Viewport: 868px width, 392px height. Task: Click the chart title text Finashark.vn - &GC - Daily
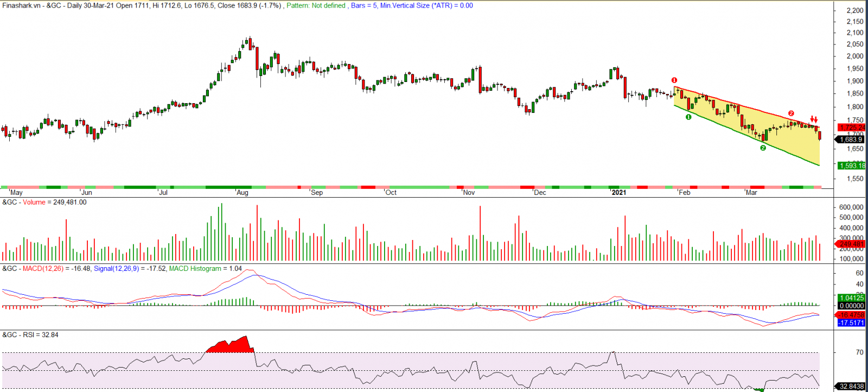(x=42, y=5)
